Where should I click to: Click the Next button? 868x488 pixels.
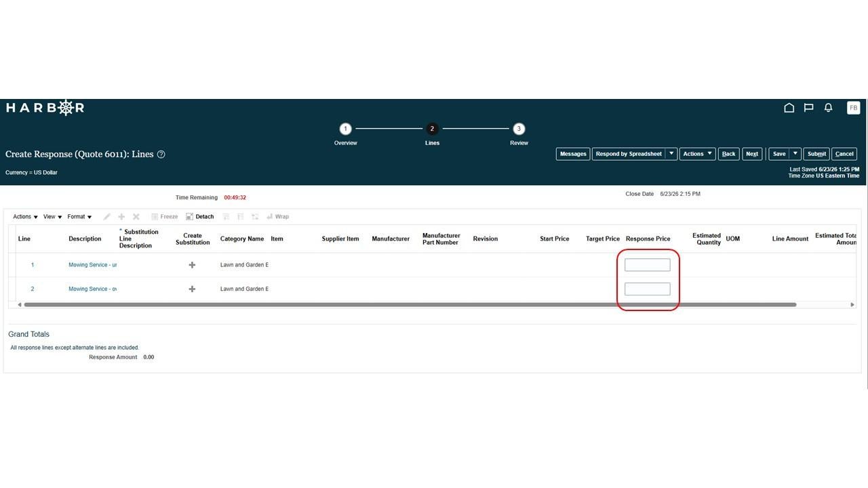pyautogui.click(x=752, y=154)
